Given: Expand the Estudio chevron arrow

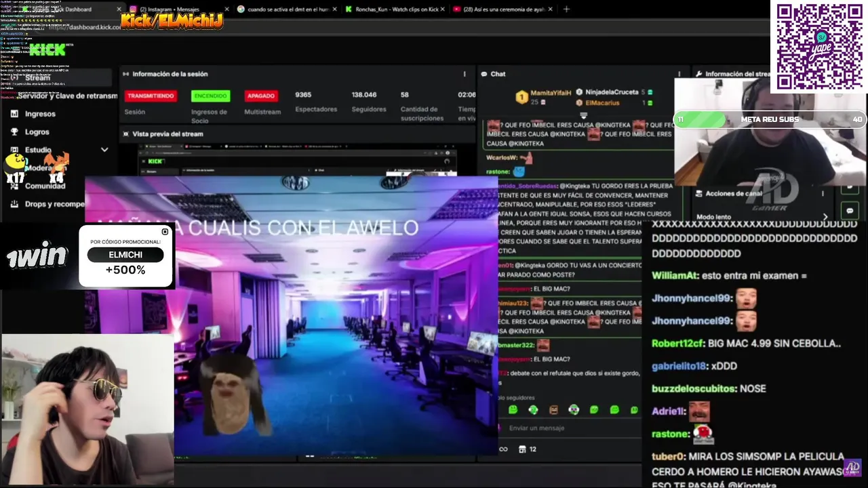Looking at the screenshot, I should pyautogui.click(x=104, y=150).
